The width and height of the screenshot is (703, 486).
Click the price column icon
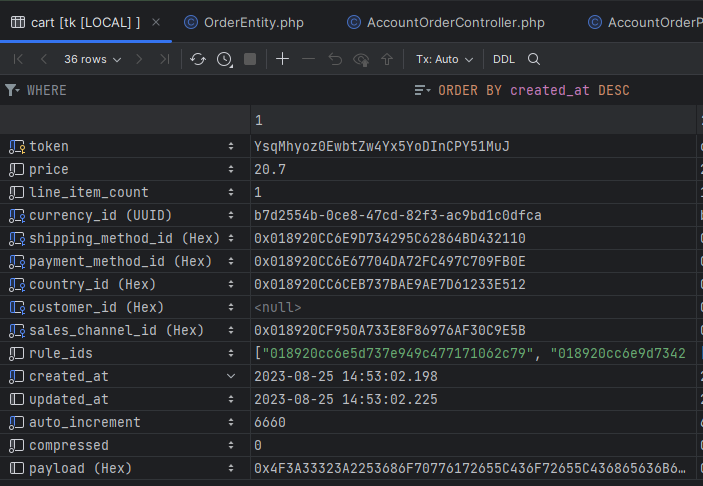point(17,169)
